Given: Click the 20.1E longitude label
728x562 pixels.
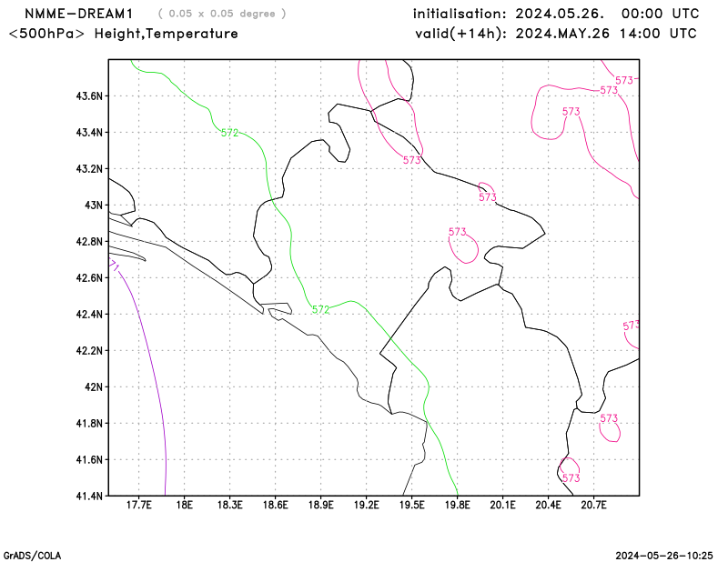Looking at the screenshot, I should 503,505.
